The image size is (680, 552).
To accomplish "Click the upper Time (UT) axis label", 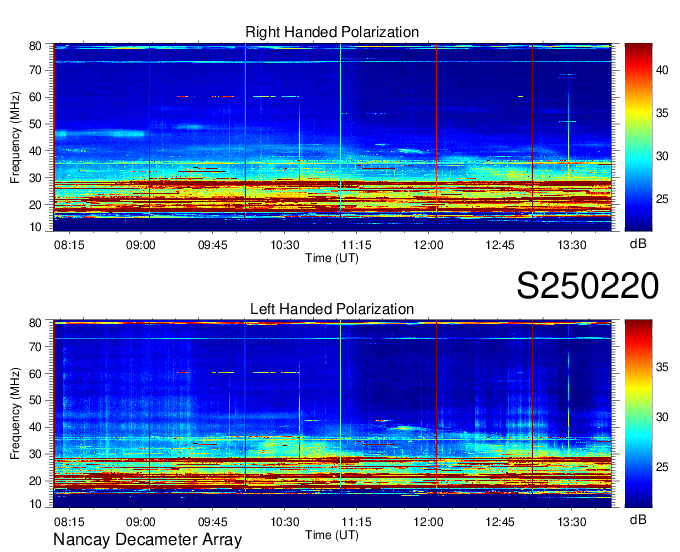I will (x=332, y=258).
